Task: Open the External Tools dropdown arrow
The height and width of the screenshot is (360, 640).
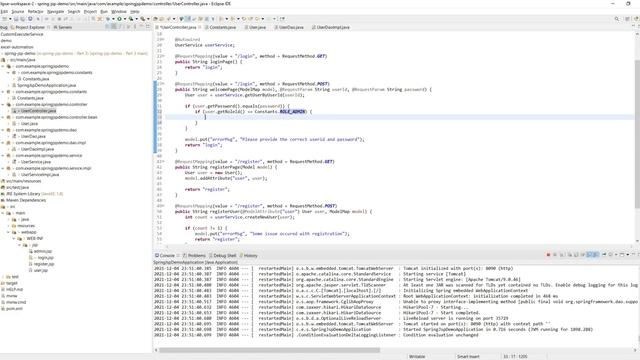Action: 148,19
